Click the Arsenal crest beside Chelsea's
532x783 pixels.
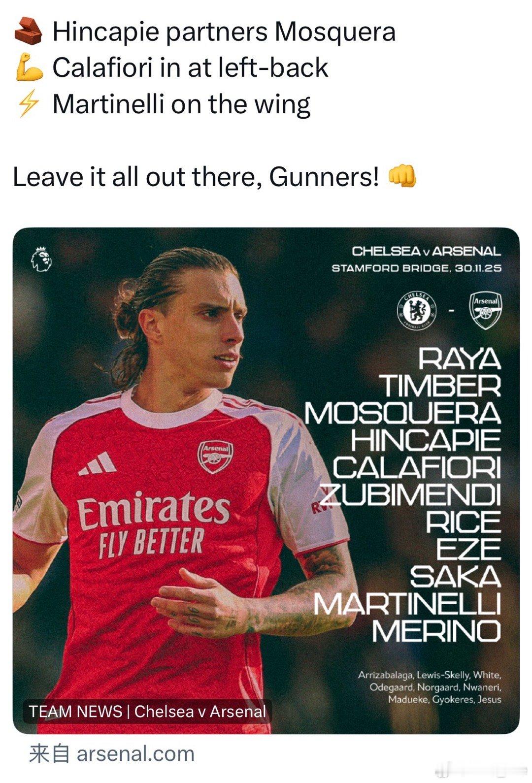coord(486,311)
